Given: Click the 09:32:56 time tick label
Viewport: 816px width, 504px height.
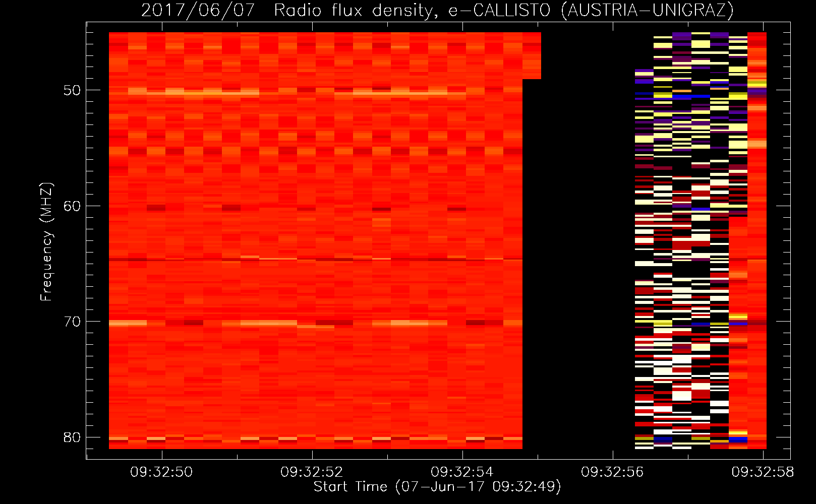Looking at the screenshot, I should pyautogui.click(x=612, y=472).
